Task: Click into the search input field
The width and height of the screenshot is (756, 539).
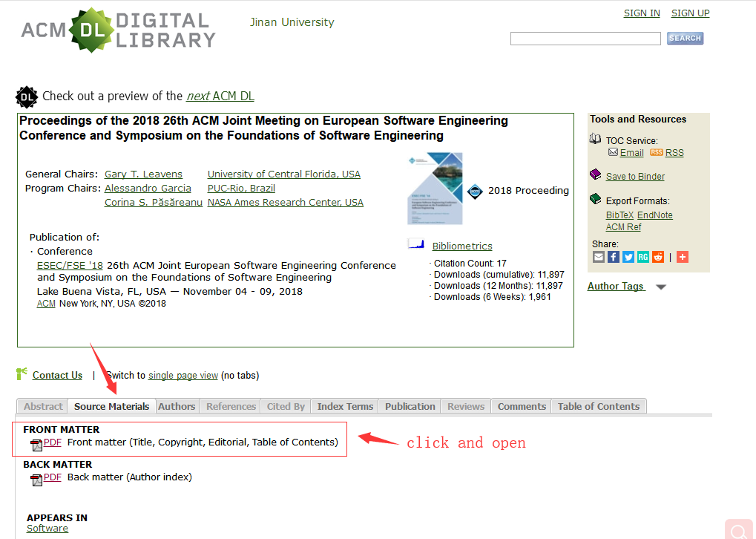Action: pyautogui.click(x=585, y=39)
